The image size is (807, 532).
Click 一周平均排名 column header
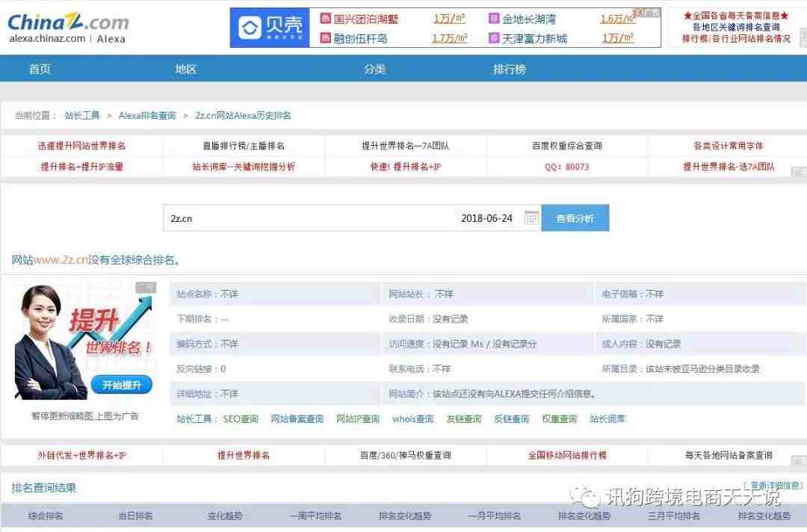click(x=315, y=516)
